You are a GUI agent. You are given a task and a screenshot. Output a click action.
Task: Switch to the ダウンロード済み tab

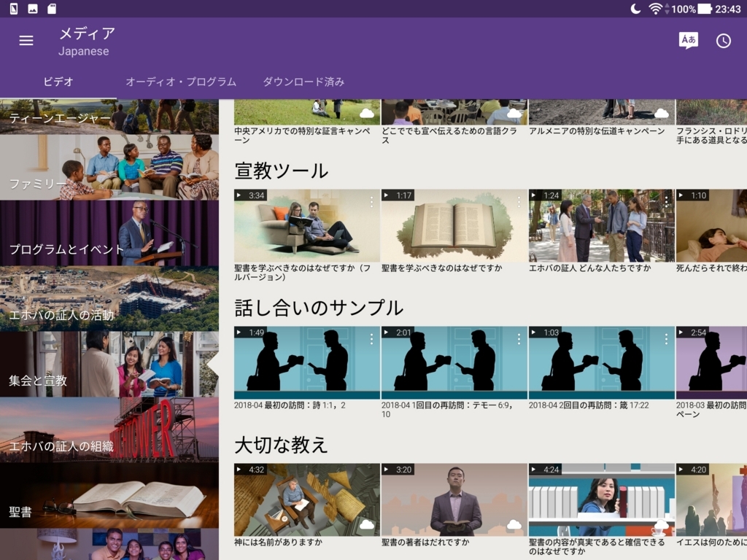tap(303, 82)
